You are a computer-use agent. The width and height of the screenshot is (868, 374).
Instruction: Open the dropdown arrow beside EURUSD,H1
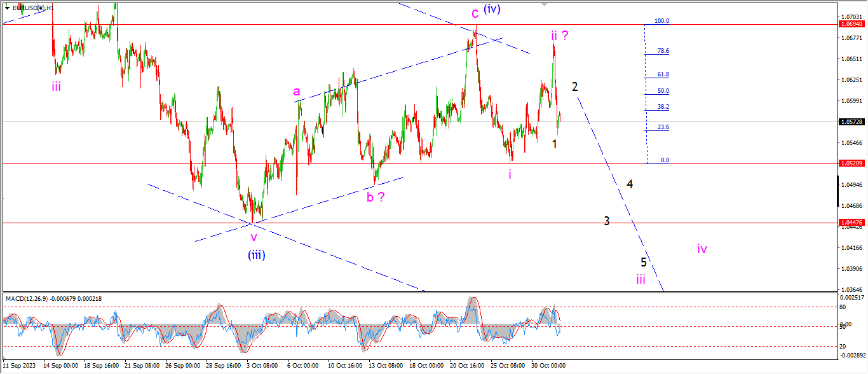click(x=7, y=8)
